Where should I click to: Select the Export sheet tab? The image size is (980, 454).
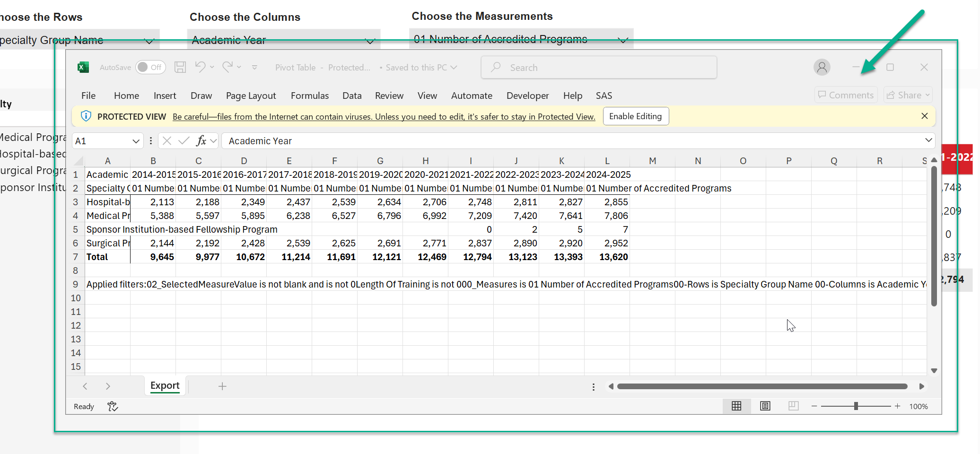(x=165, y=386)
